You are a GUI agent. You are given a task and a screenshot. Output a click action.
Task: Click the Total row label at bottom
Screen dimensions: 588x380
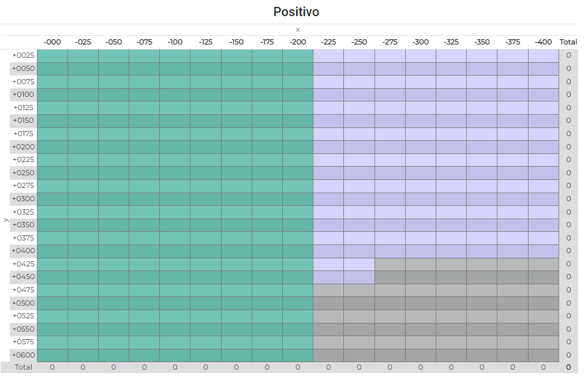point(23,367)
